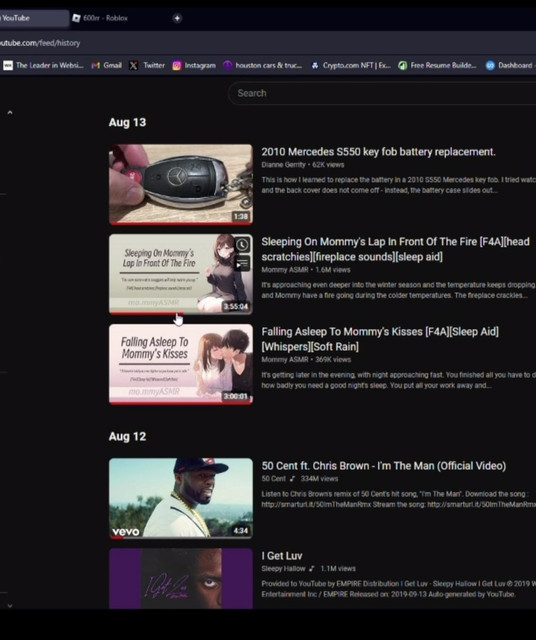
Task: Collapse sidebar with the up chevron
Action: [10, 112]
